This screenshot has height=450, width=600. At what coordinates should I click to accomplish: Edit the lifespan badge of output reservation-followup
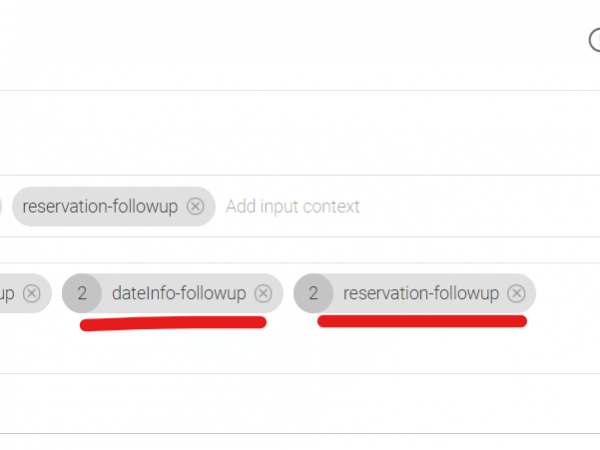click(314, 293)
